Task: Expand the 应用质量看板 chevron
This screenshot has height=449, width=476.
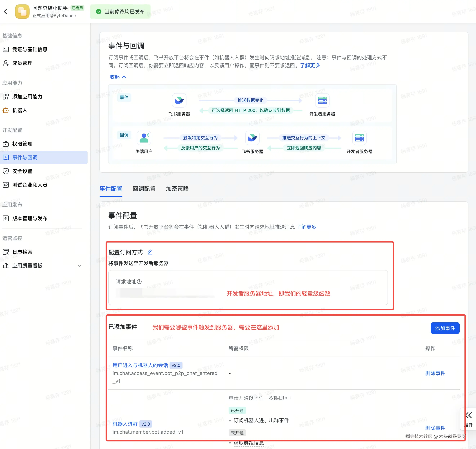Action: click(x=79, y=266)
